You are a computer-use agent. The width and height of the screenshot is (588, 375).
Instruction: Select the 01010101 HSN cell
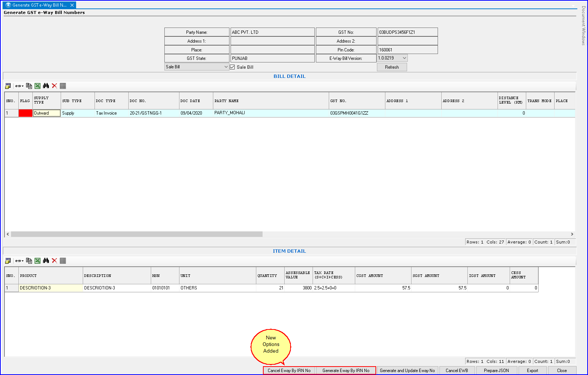click(165, 288)
